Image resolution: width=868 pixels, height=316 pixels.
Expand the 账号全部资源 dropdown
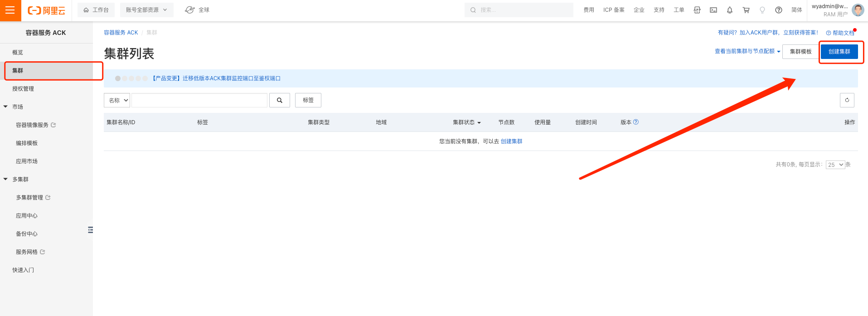click(x=146, y=10)
